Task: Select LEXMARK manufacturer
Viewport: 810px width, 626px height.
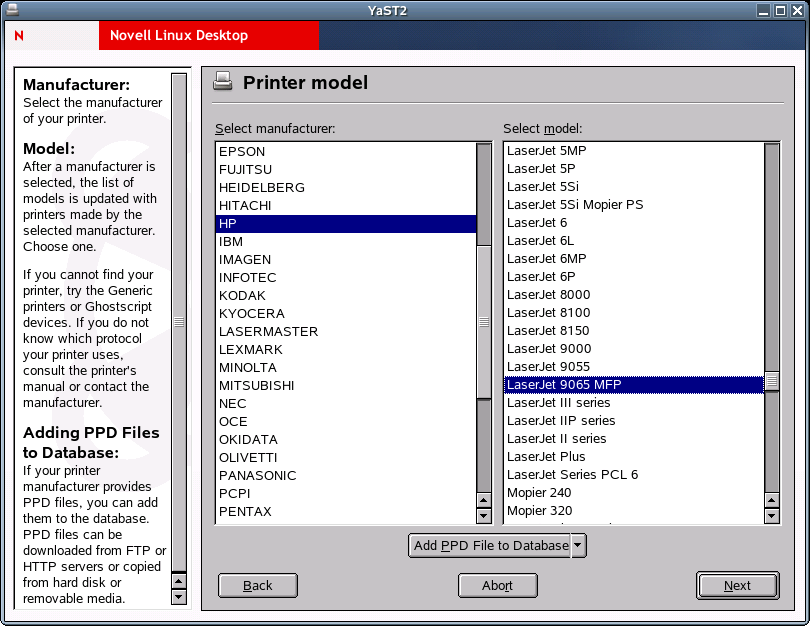Action: pos(346,350)
